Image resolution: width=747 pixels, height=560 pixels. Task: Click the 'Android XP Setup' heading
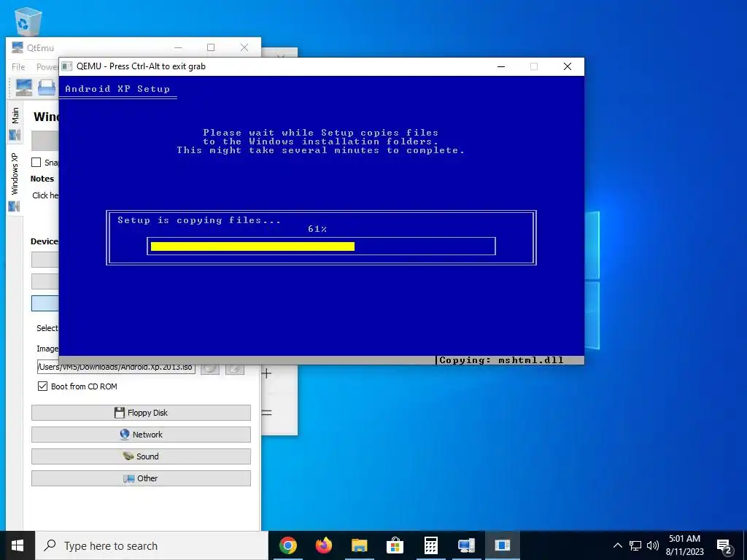click(x=117, y=88)
